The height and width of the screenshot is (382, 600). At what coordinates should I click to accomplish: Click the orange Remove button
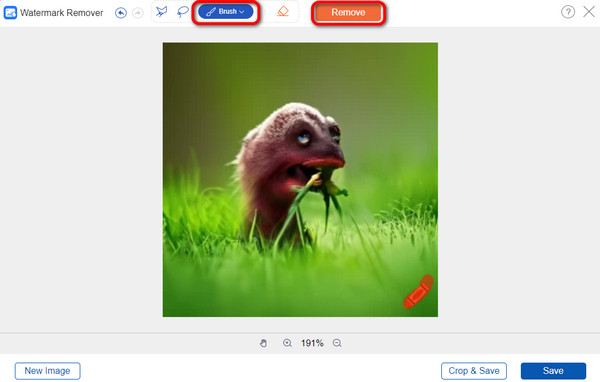point(348,12)
